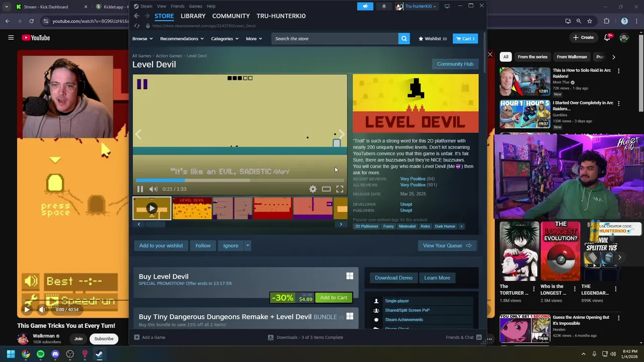Show more YouTube filter chips
Image resolution: width=644 pixels, height=362 pixels.
tap(613, 57)
